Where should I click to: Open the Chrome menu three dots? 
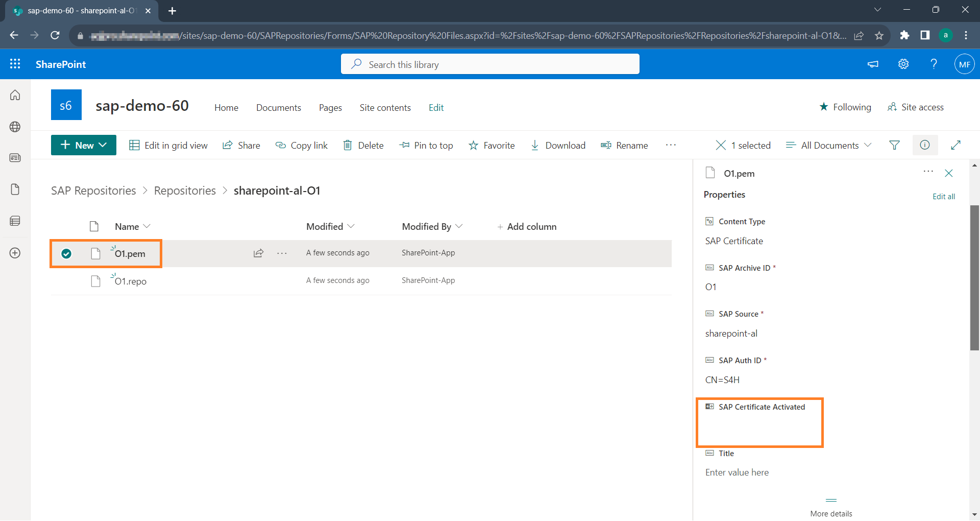point(966,35)
